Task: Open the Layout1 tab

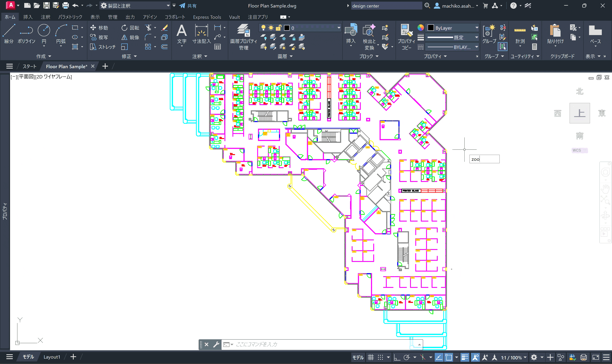Action: [x=52, y=357]
